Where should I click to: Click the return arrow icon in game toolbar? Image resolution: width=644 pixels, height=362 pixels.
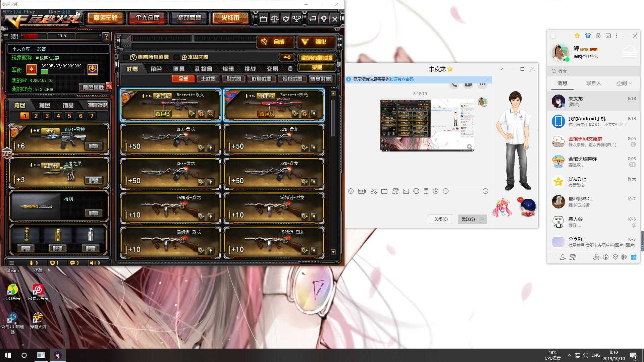click(313, 19)
